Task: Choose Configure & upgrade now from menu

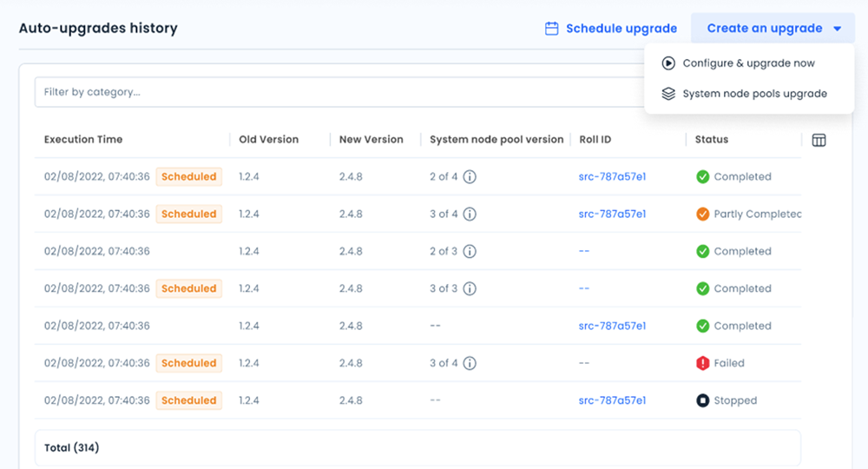Action: coord(748,63)
